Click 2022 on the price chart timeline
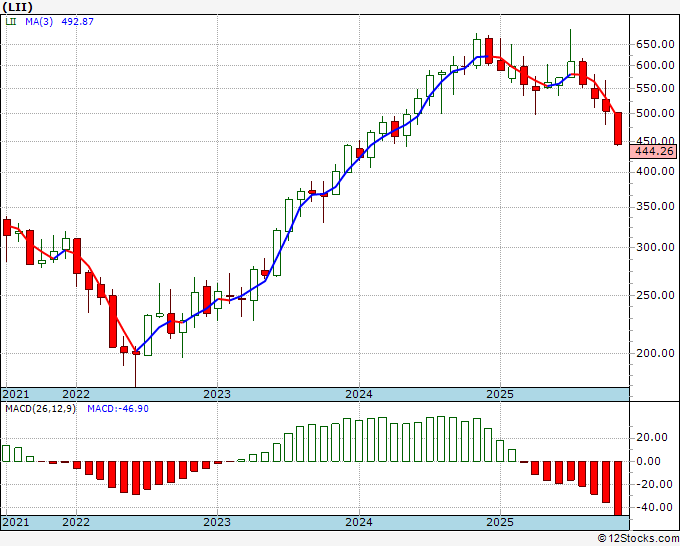The image size is (680, 546). coord(76,394)
